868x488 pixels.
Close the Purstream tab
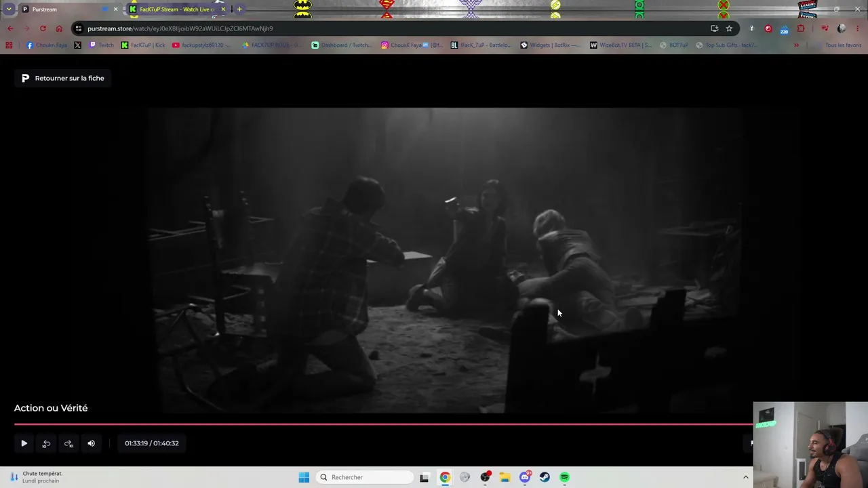pyautogui.click(x=115, y=9)
